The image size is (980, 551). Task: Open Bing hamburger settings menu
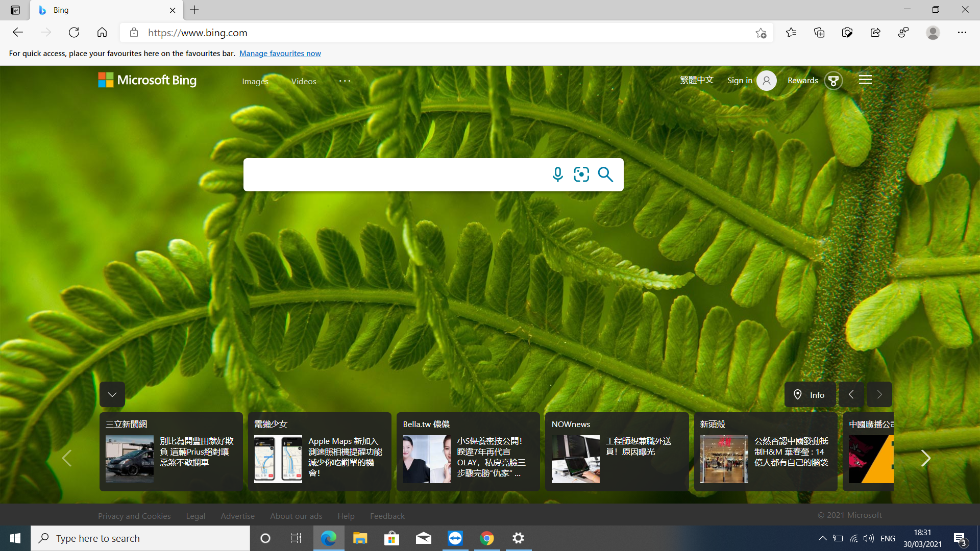[865, 80]
